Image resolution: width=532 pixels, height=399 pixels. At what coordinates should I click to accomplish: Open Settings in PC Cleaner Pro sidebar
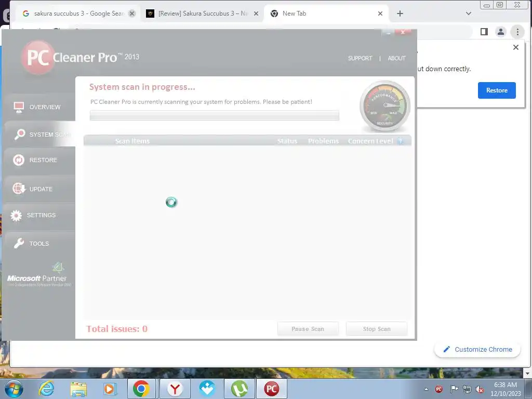pyautogui.click(x=39, y=215)
